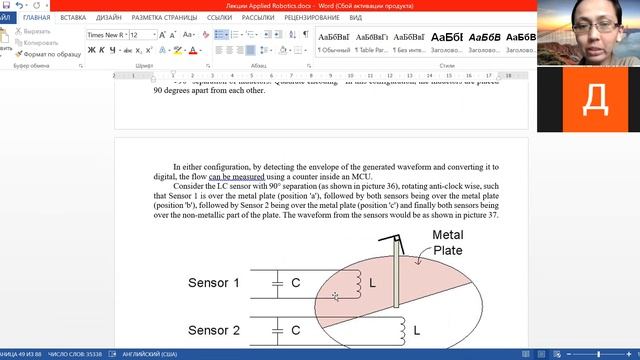Open the Буфер обмена dialog launcher
Image resolution: width=640 pixels, height=360 pixels.
click(80, 66)
